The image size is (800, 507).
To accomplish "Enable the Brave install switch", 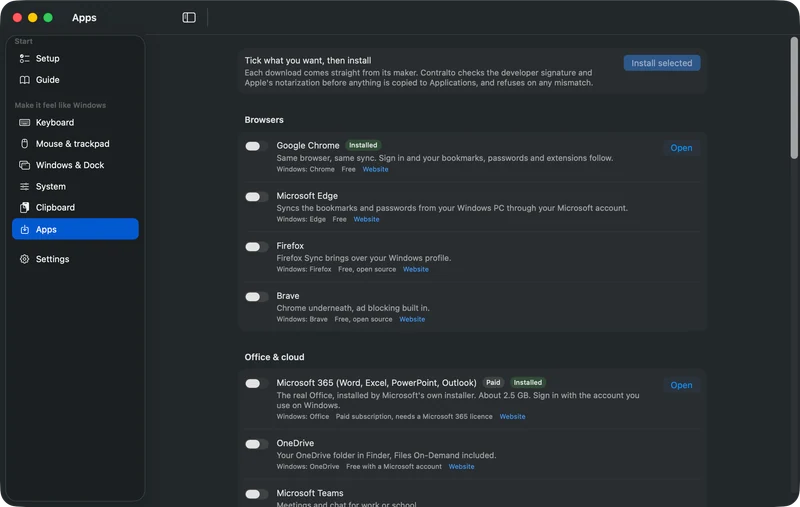I will pos(256,297).
